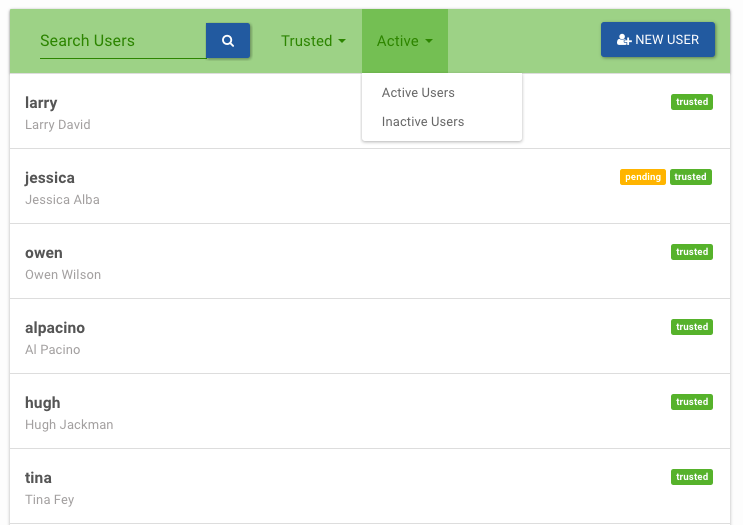
Task: Click larry's trusted badge
Action: 691,102
